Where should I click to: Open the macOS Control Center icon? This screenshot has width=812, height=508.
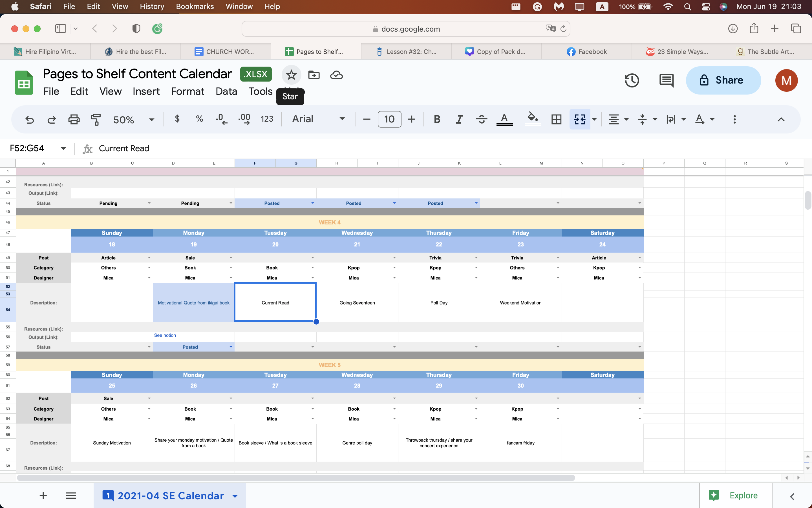(x=706, y=6)
